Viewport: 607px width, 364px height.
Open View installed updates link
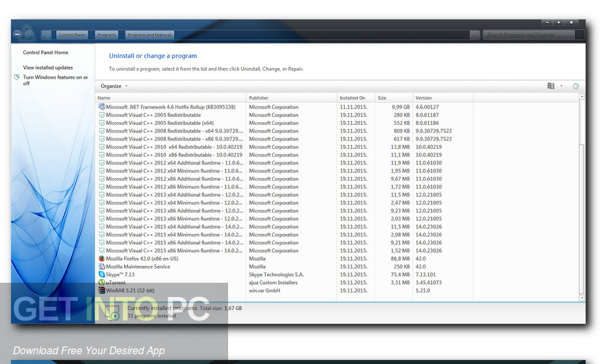[48, 68]
